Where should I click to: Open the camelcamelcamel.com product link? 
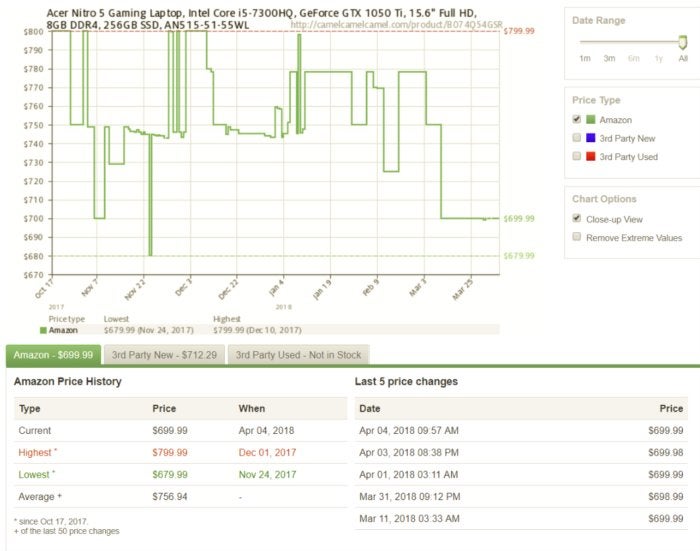click(x=396, y=25)
